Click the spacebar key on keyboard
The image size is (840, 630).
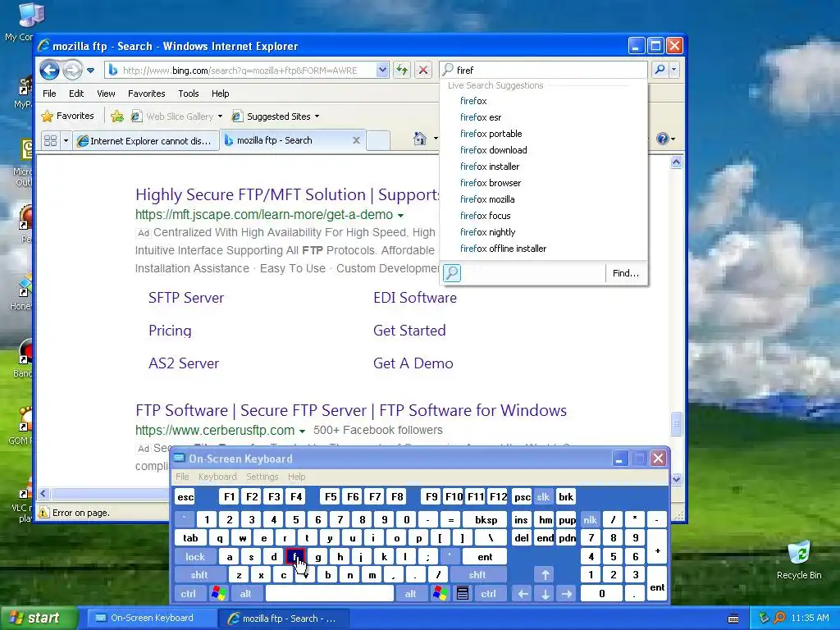click(x=330, y=594)
